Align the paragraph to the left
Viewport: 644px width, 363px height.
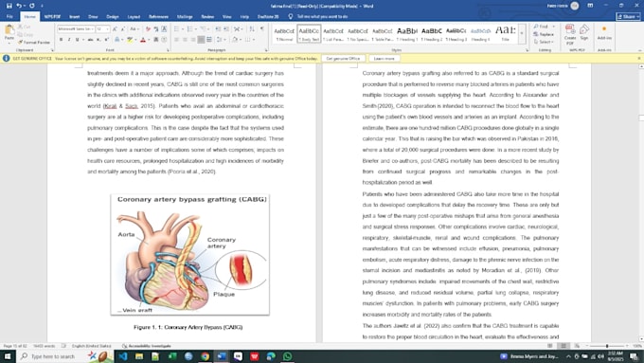pos(176,40)
